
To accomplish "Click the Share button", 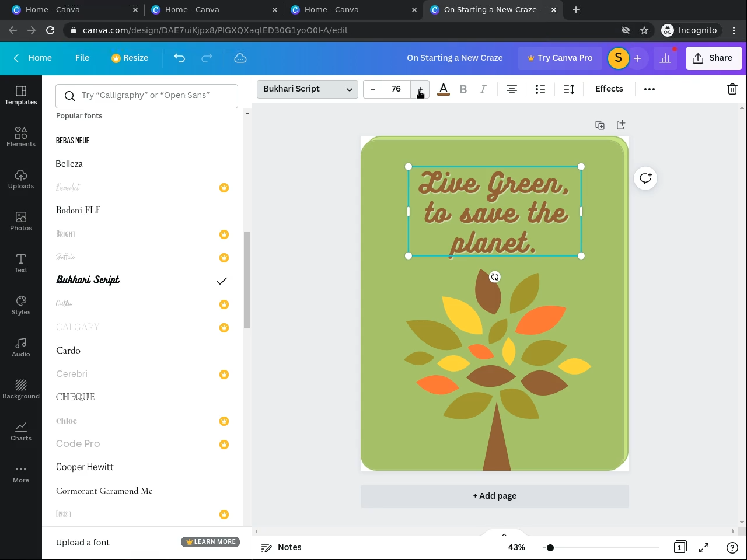I will point(713,58).
